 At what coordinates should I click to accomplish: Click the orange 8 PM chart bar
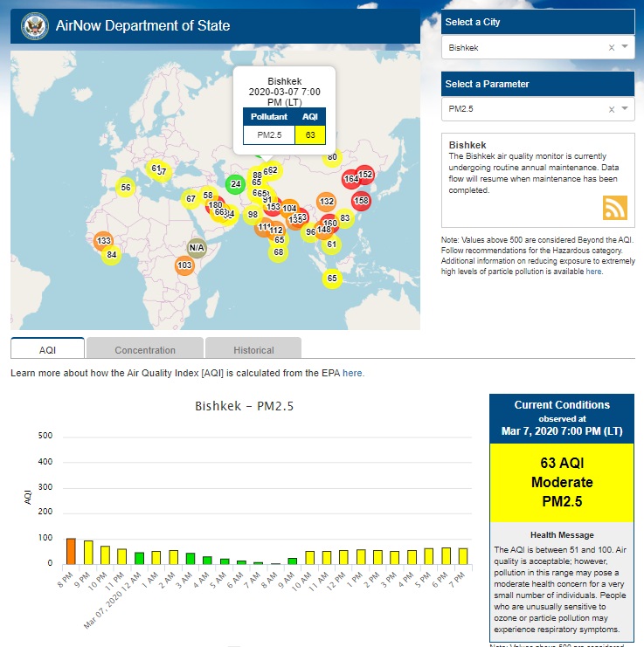click(x=71, y=551)
